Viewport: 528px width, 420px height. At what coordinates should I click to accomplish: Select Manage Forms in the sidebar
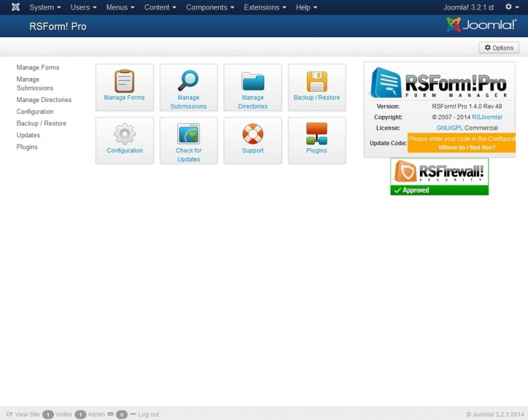tap(38, 67)
